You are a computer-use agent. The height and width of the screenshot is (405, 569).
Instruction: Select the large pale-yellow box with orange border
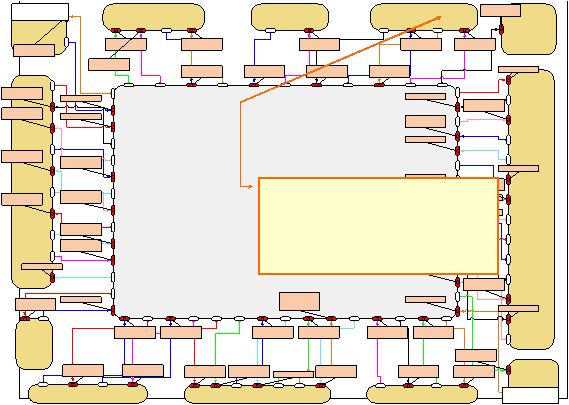click(x=378, y=226)
